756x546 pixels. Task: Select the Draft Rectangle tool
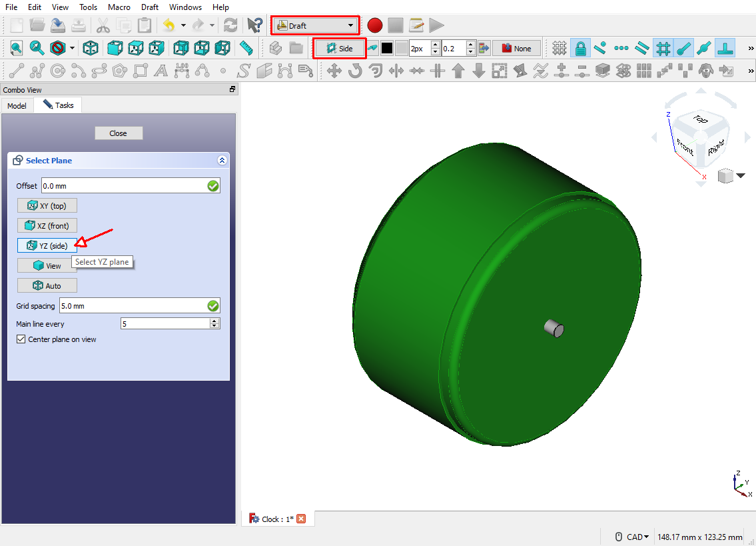141,71
